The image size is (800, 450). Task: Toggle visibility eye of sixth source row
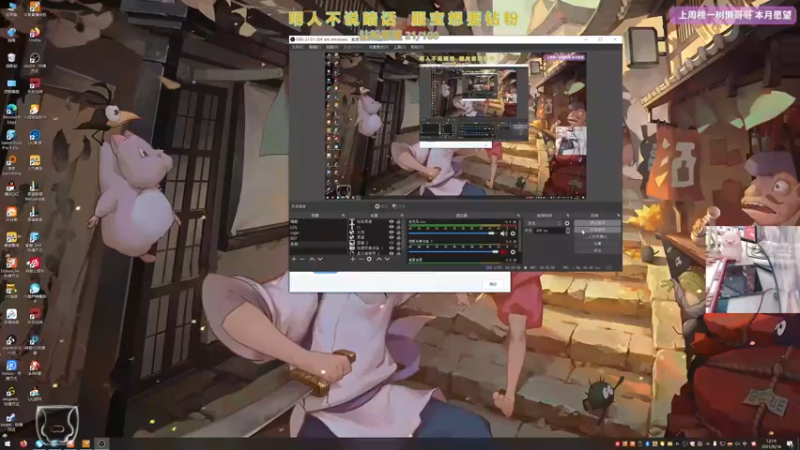tap(391, 248)
